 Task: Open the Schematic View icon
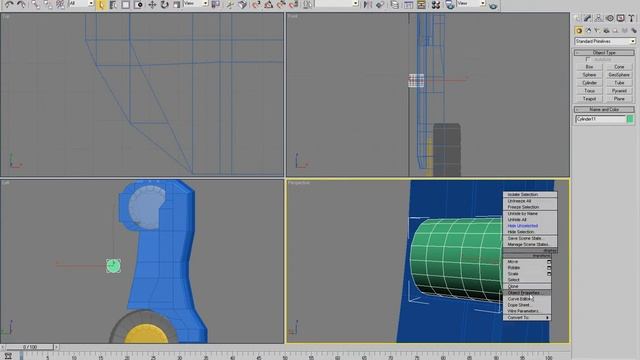[421, 4]
